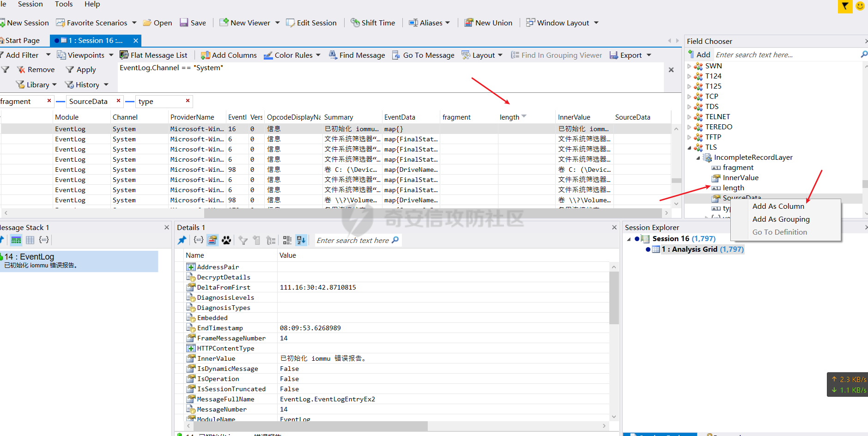Click the Find Message binoculars button
Viewport: 868px width, 436px height.
click(x=357, y=55)
